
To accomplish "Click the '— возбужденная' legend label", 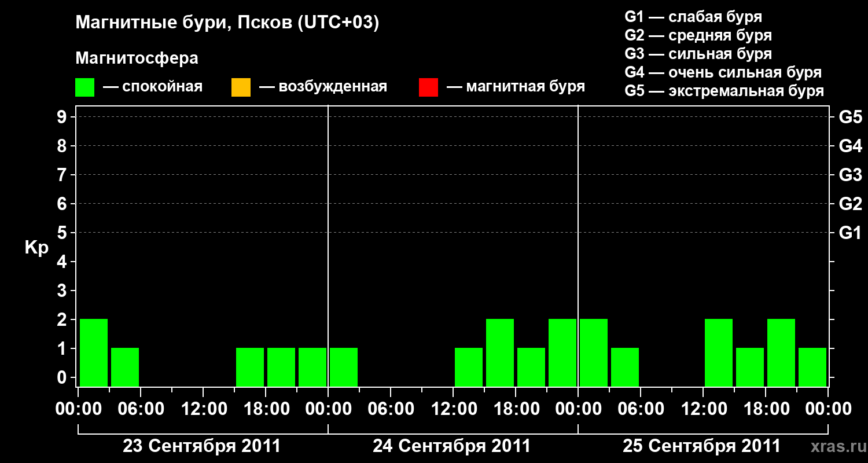I will click(323, 87).
